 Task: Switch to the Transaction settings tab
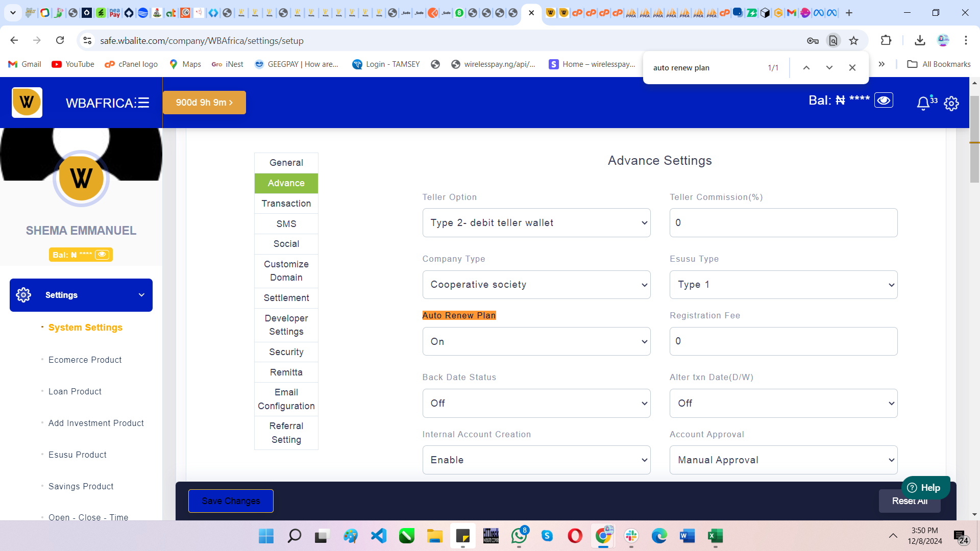click(x=286, y=204)
